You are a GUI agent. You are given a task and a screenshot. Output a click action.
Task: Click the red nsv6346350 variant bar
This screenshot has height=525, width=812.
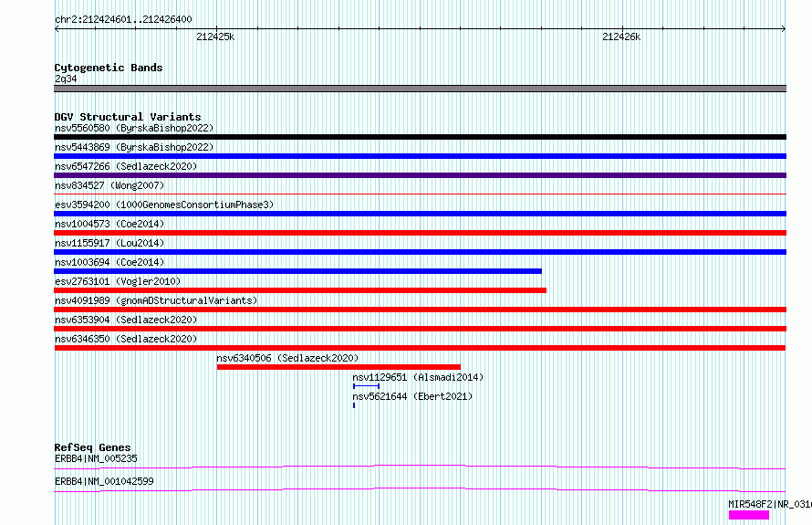(420, 348)
